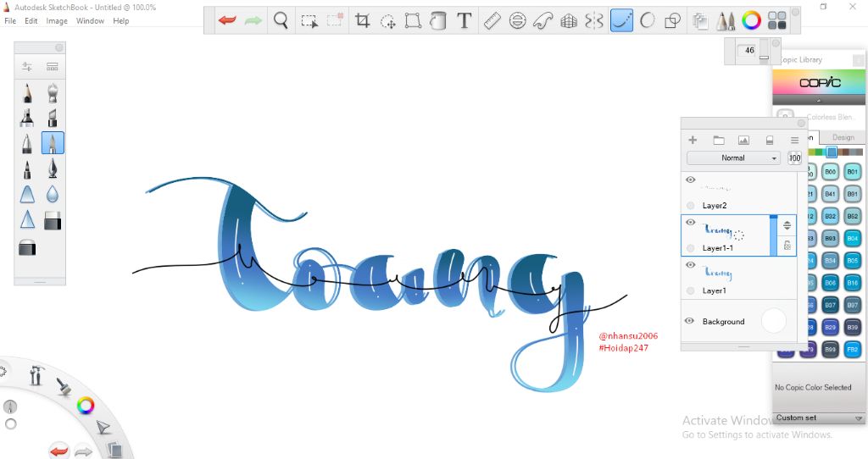Clear layer using the eraser icon
This screenshot has width=868, height=459.
click(770, 141)
